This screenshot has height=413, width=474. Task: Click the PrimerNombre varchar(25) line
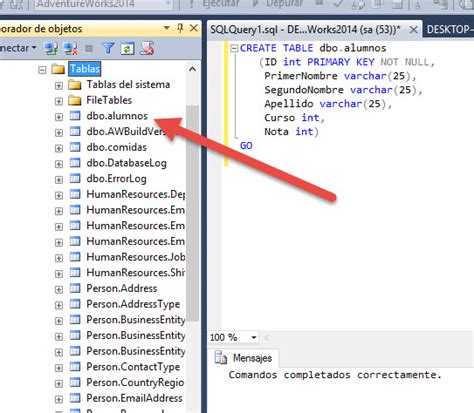tap(340, 76)
